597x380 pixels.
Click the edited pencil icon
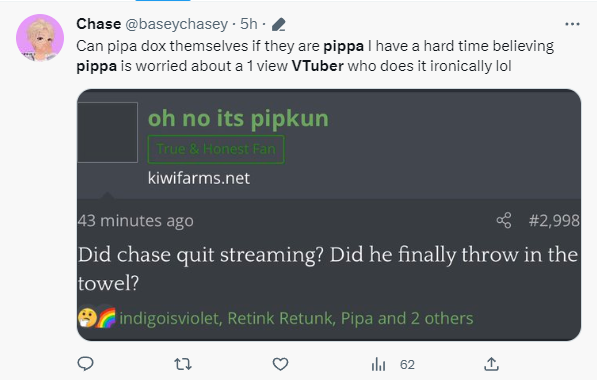pyautogui.click(x=279, y=25)
